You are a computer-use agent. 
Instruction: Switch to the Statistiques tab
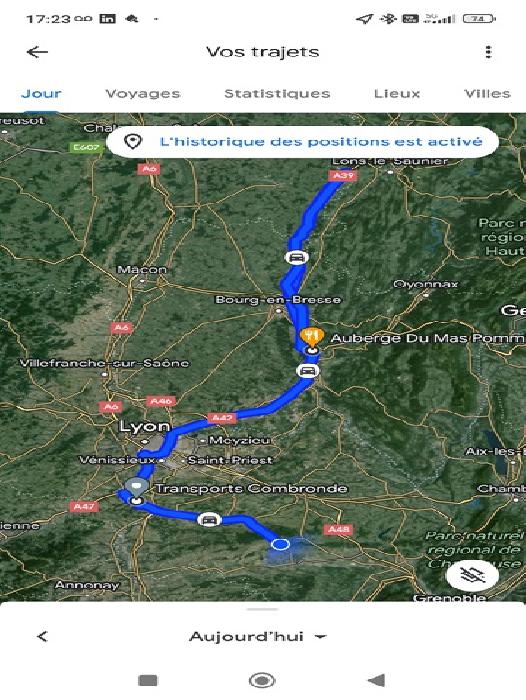point(277,94)
